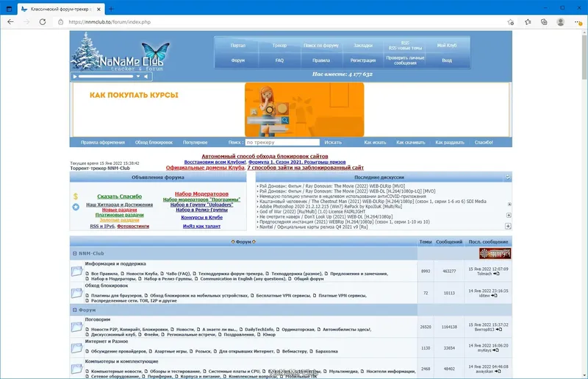Go to last post by Виктор813 arrow icon

pos(499,330)
